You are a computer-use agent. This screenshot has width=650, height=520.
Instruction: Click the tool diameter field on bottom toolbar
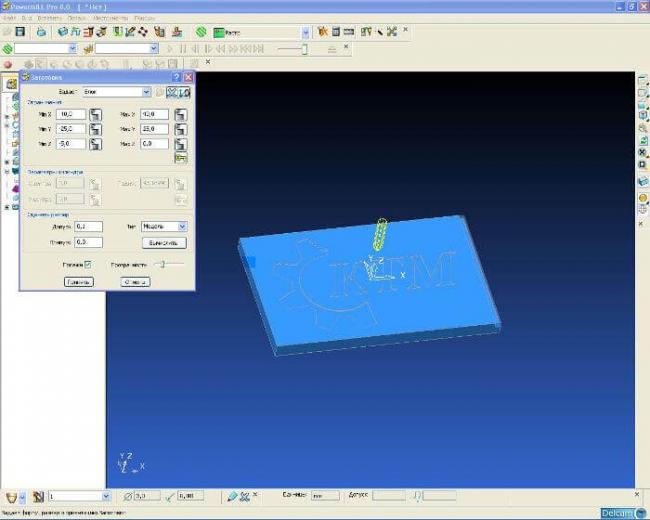(x=147, y=496)
